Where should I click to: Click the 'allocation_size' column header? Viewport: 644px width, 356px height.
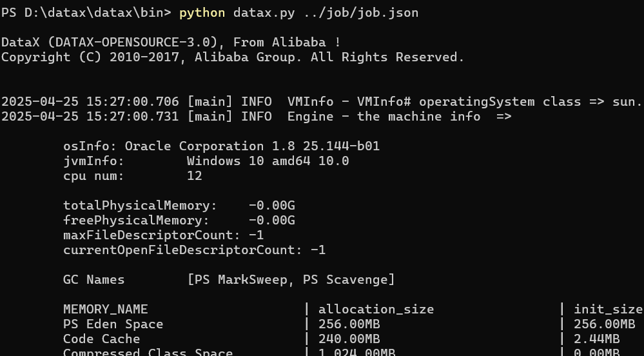pyautogui.click(x=376, y=309)
